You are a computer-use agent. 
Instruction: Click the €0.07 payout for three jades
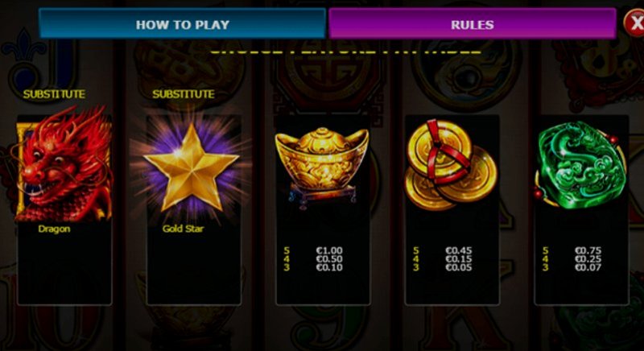588,267
